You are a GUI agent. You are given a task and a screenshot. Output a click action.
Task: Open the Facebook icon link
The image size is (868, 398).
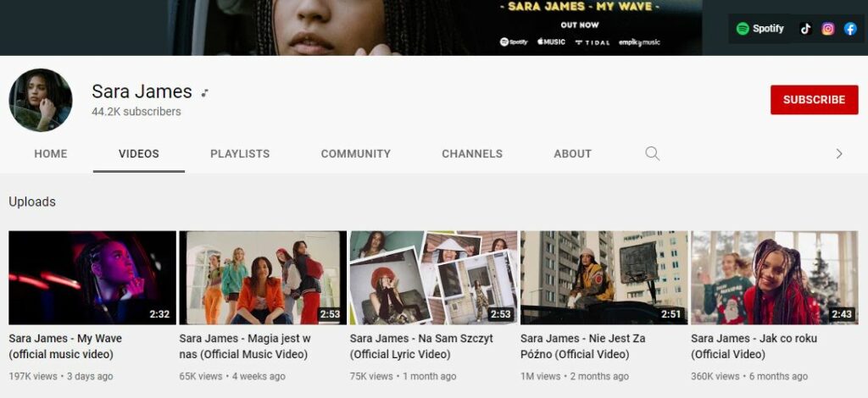click(x=850, y=29)
